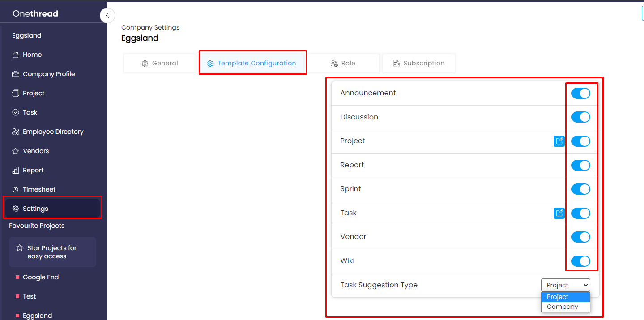This screenshot has height=320, width=644.
Task: Click the Employee Directory people icon
Action: (x=16, y=132)
